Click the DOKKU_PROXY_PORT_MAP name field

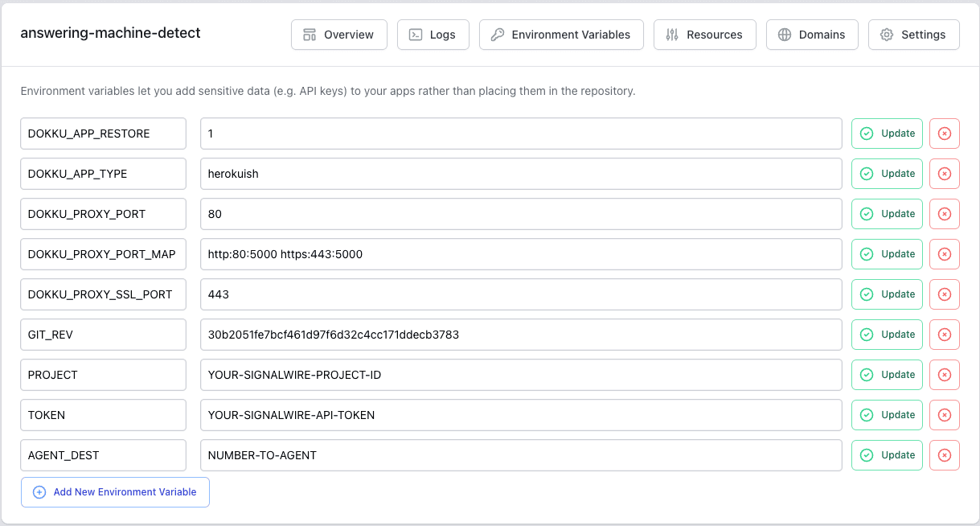tap(103, 254)
